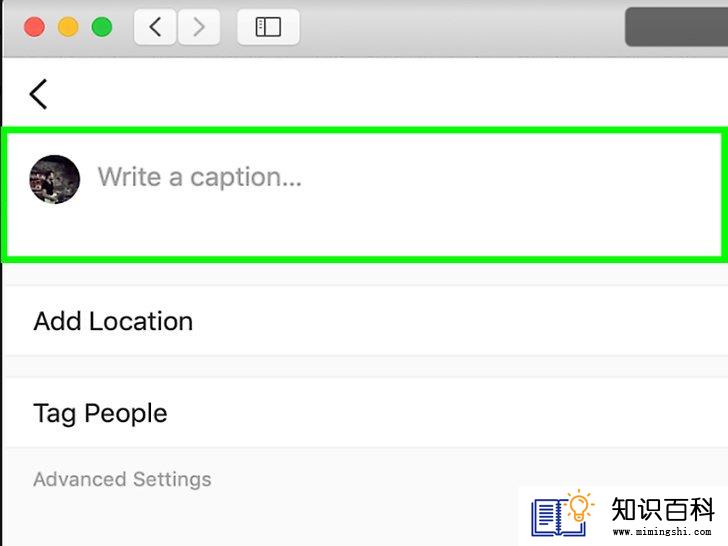Image resolution: width=728 pixels, height=546 pixels.
Task: Minimize window with yellow button
Action: point(68,27)
